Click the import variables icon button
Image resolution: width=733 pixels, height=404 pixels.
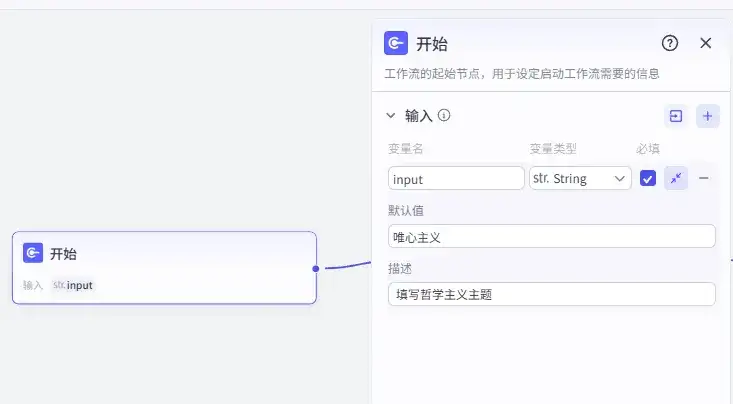(x=676, y=116)
